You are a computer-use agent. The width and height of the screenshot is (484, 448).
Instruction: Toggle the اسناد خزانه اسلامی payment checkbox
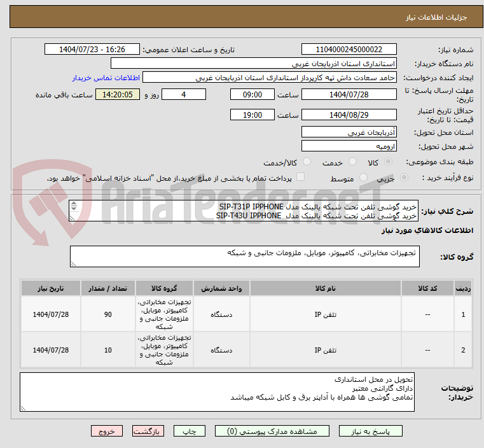tap(300, 177)
